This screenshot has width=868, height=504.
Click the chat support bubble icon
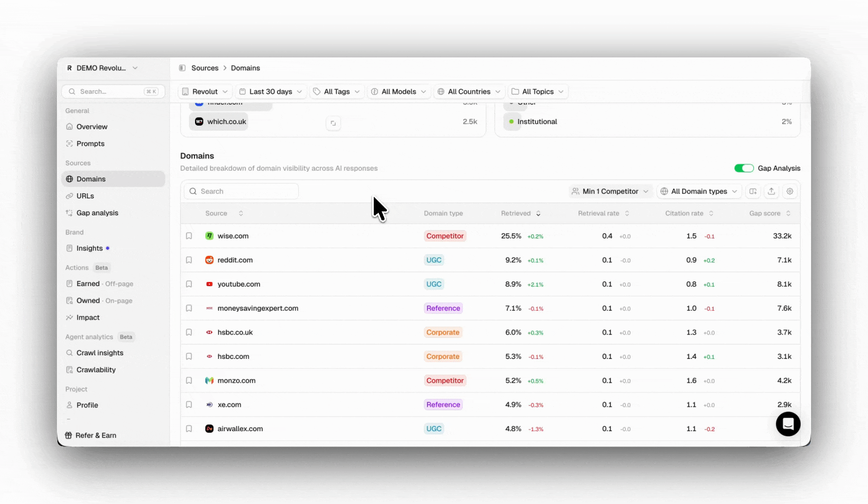(788, 424)
